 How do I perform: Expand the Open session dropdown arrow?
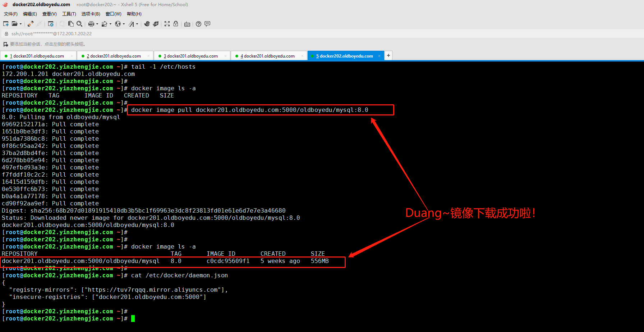click(x=21, y=24)
